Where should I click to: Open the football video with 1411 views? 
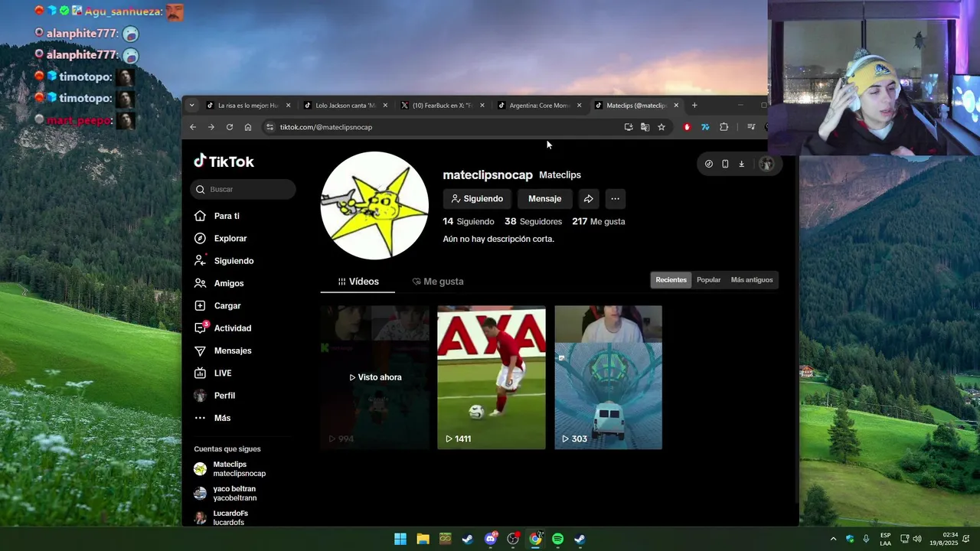coord(492,377)
